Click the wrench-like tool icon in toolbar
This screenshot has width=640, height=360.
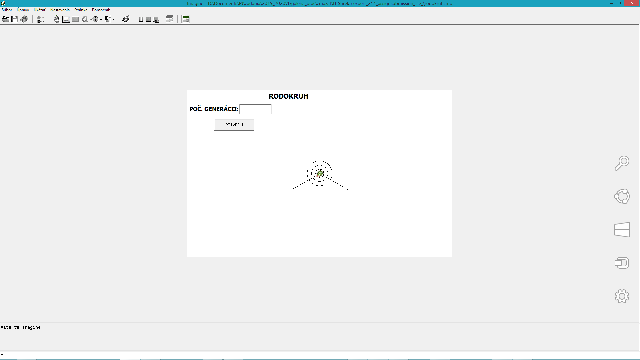tap(126, 19)
